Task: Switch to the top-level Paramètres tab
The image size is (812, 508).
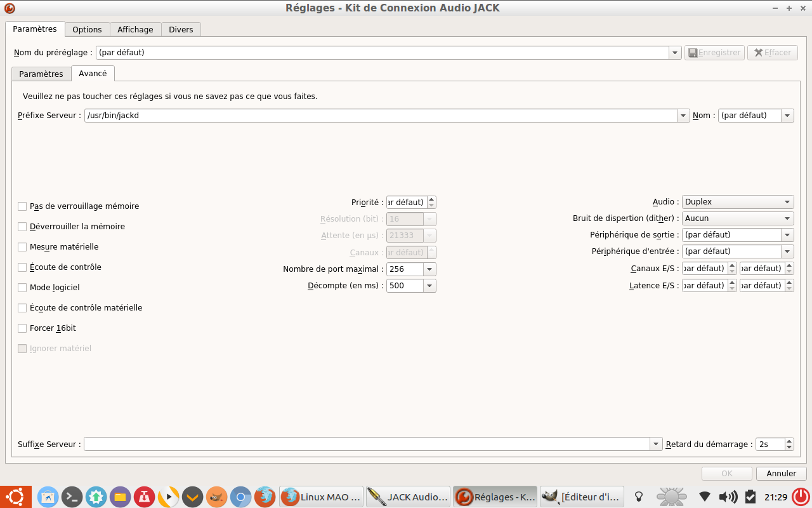Action: 35,29
